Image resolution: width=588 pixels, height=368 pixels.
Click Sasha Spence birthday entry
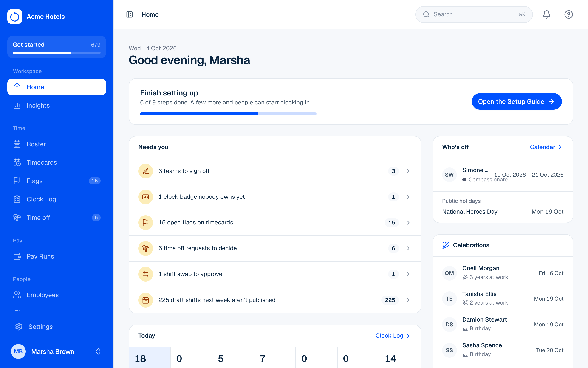[x=503, y=350]
